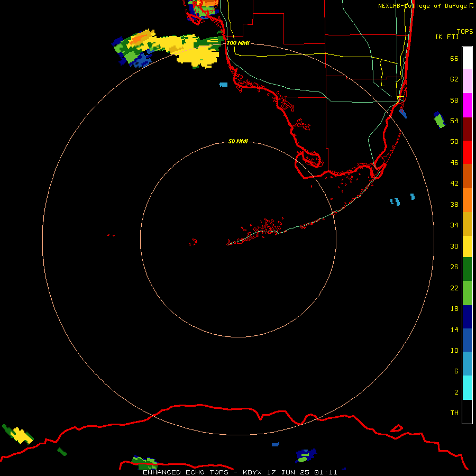Click the '54' legend value
Screen dimensions: 476x476
pos(454,121)
